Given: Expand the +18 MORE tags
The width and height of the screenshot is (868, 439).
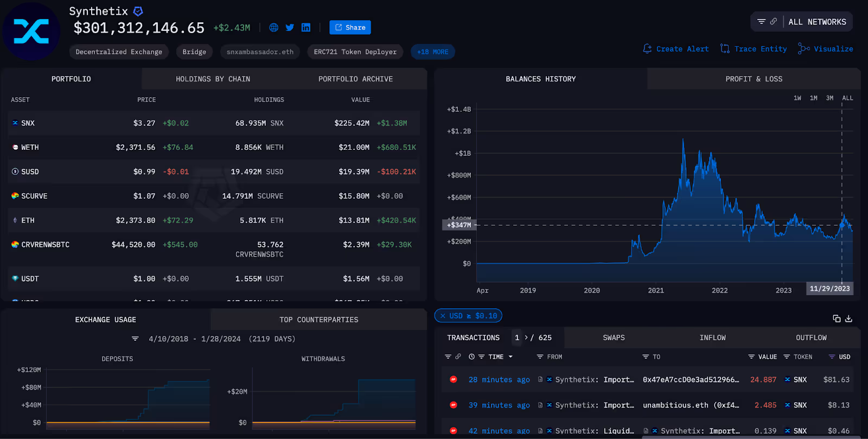Looking at the screenshot, I should [432, 52].
